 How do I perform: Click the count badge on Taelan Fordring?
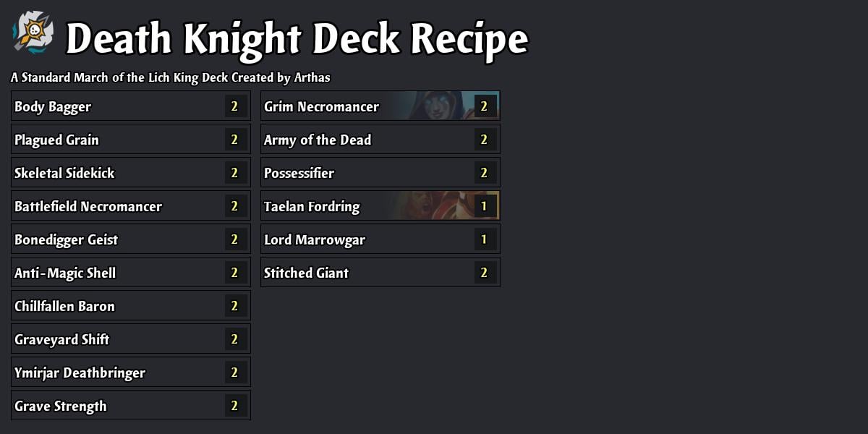pyautogui.click(x=483, y=205)
